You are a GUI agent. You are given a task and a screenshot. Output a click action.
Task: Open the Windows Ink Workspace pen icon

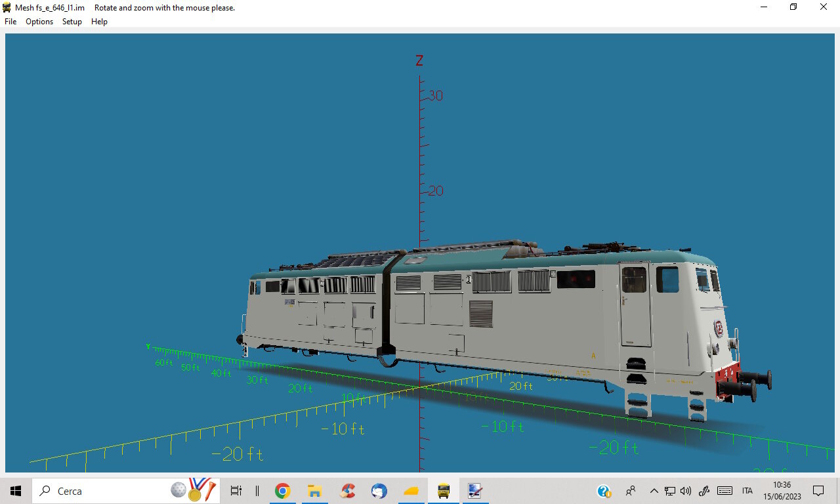(704, 491)
